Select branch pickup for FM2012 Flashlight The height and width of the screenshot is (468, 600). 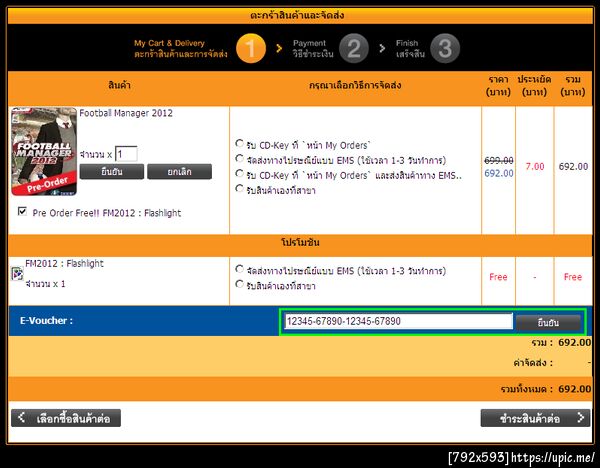(x=240, y=284)
